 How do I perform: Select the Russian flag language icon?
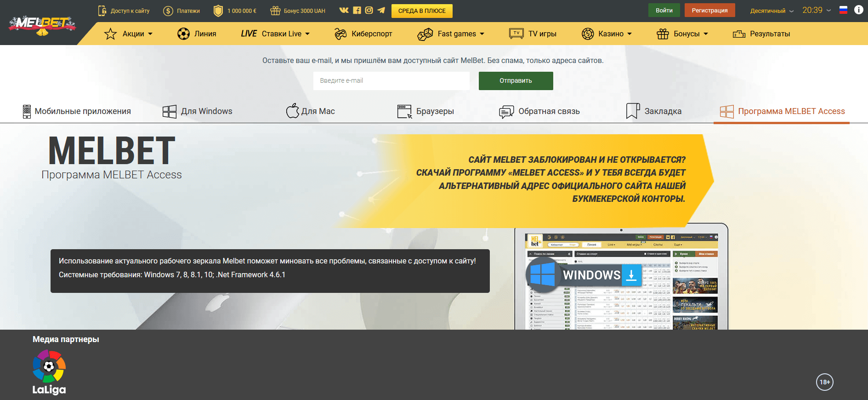(843, 10)
